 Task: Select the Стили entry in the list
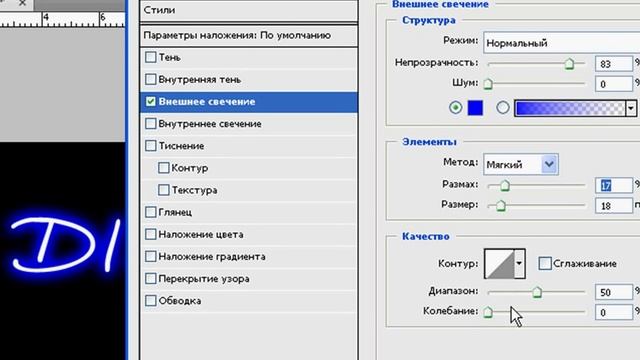[249, 10]
